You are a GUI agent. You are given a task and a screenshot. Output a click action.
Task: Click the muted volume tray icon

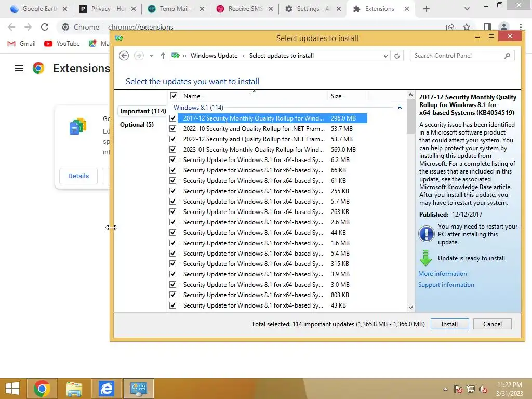[483, 389]
